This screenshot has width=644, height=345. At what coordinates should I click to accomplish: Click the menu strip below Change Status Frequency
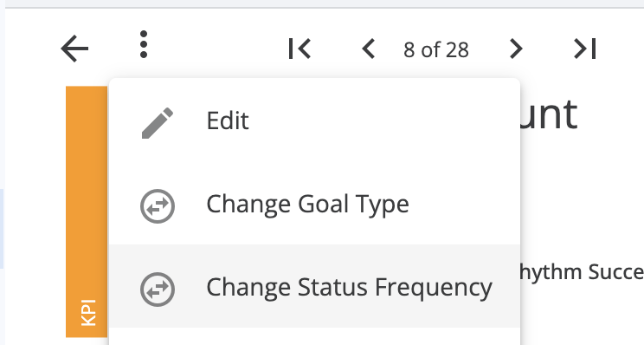tap(314, 336)
